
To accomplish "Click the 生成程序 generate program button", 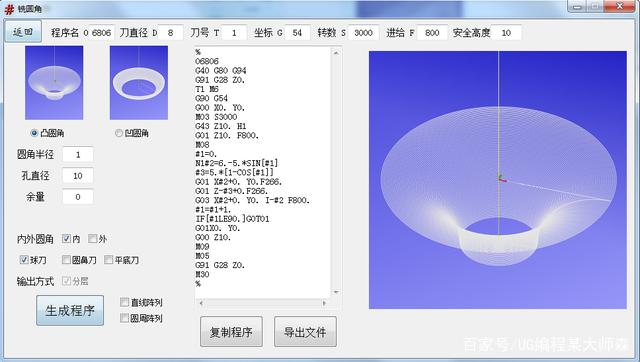I will pos(70,311).
